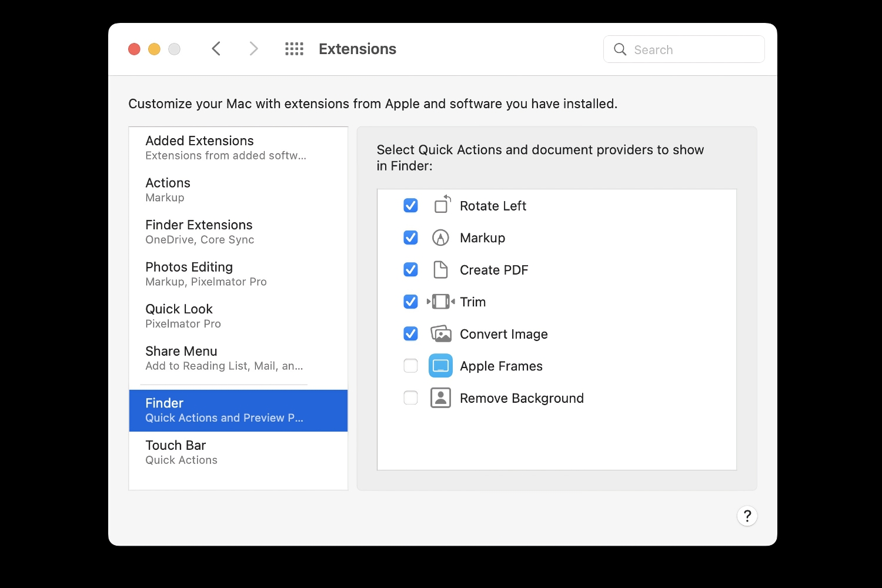This screenshot has height=588, width=882.
Task: Open help with the question mark button
Action: [747, 516]
